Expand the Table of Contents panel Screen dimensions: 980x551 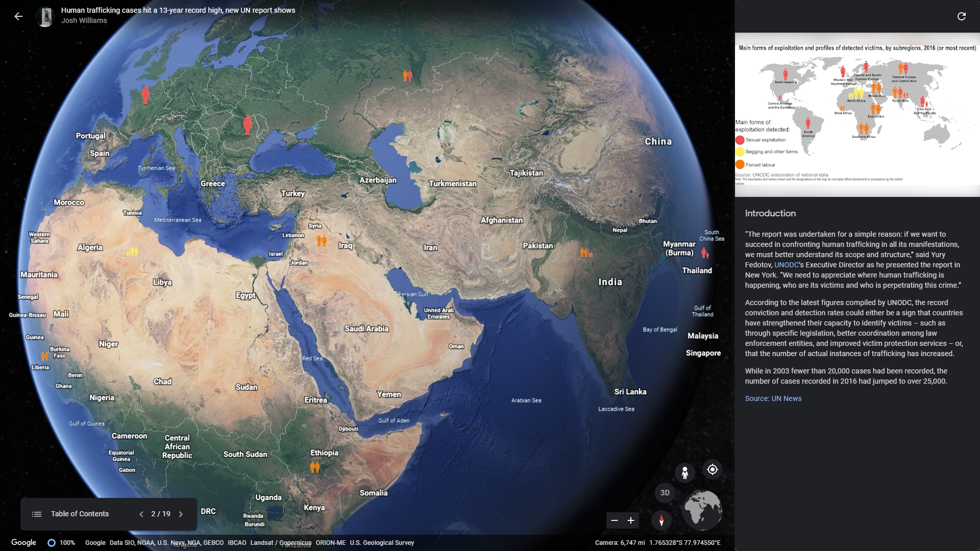click(80, 514)
